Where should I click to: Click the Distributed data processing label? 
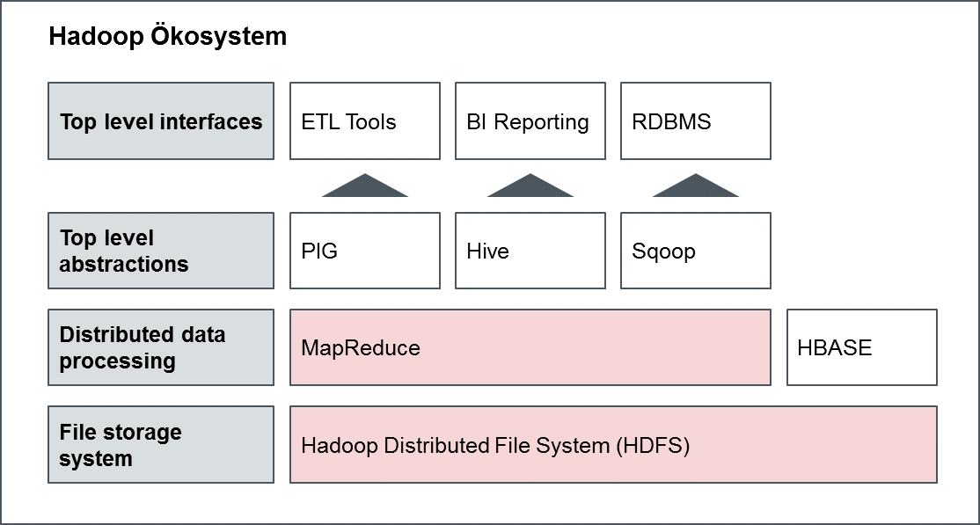pyautogui.click(x=161, y=347)
